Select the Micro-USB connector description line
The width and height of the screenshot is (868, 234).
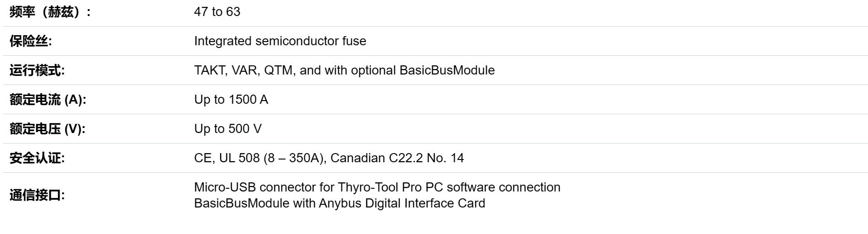point(377,187)
